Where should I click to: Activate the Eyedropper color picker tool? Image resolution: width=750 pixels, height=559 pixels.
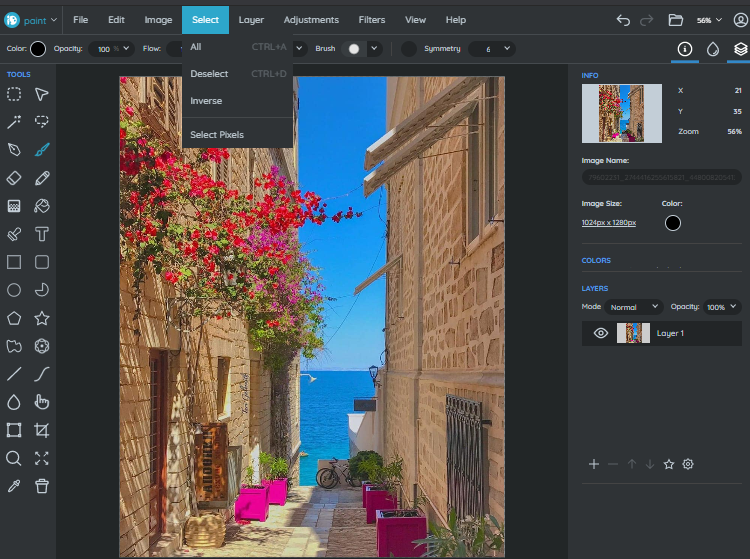coord(14,486)
